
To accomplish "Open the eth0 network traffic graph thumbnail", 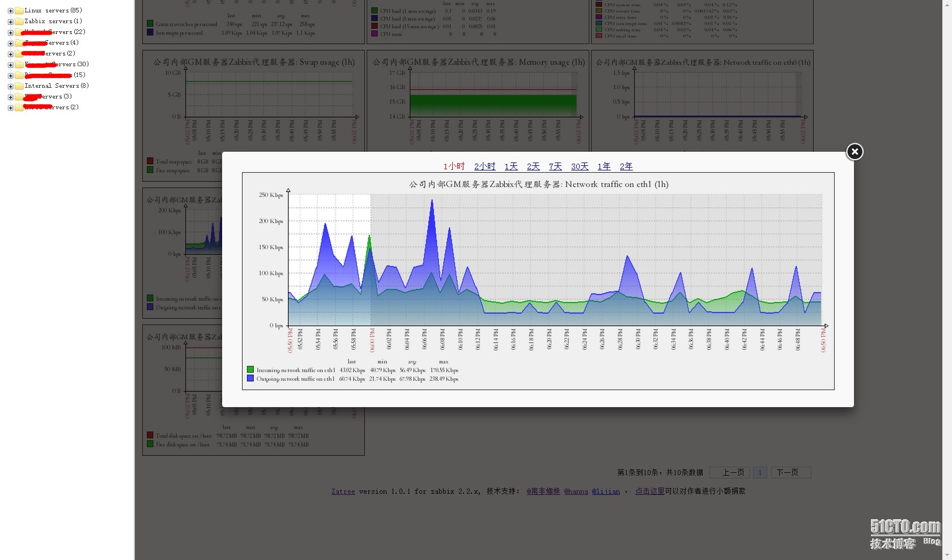I will [702, 101].
